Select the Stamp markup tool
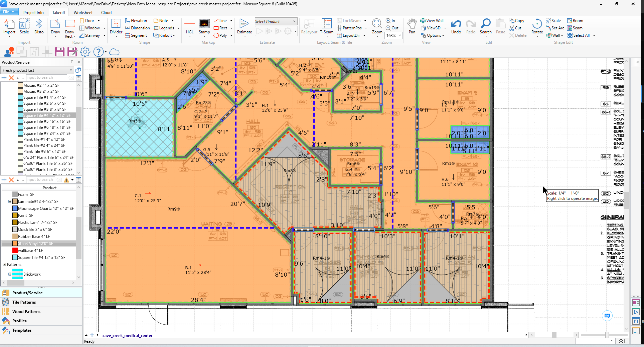 tap(204, 27)
